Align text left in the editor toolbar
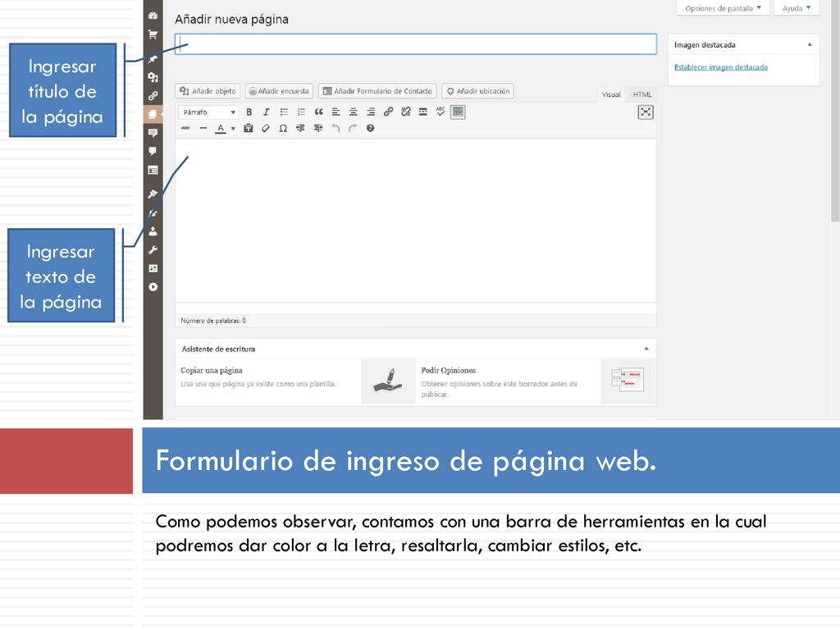840x630 pixels. point(336,112)
